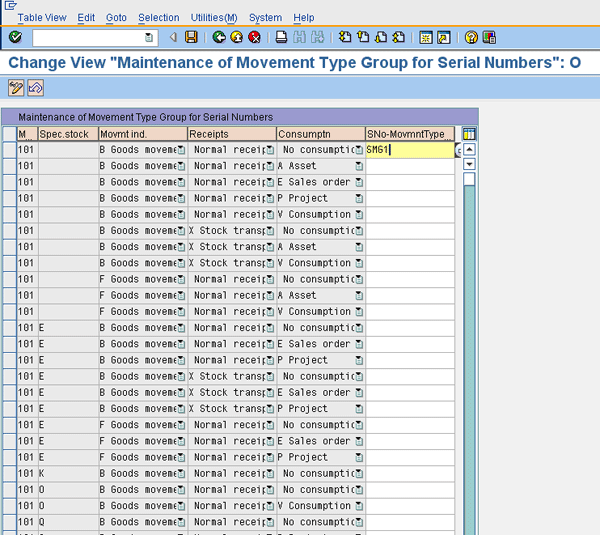The height and width of the screenshot is (535, 600).
Task: Click the Display/Change pencil icon
Action: click(15, 88)
